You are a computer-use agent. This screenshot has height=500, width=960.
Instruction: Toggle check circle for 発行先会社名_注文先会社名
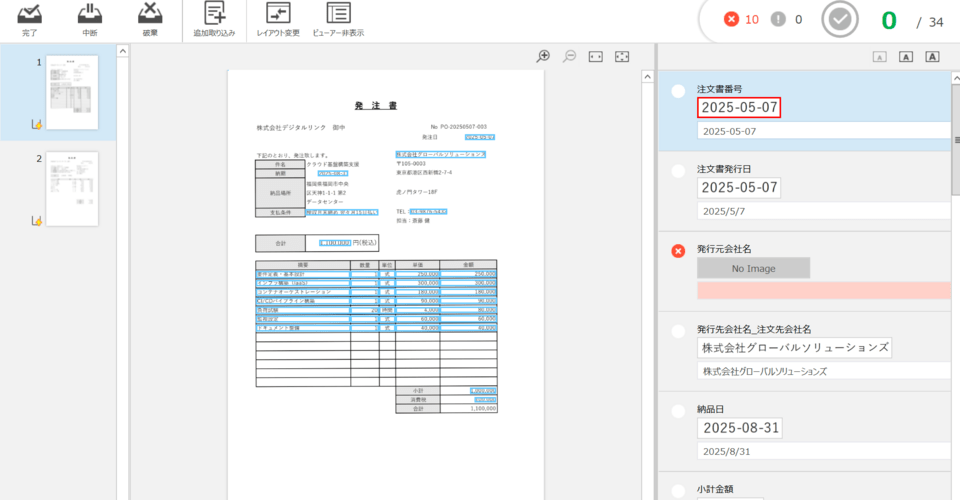678,331
